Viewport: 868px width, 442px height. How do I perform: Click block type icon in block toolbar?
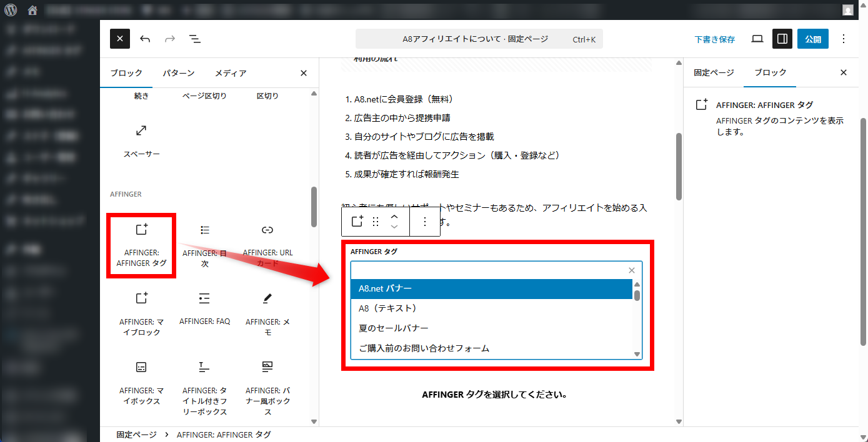pyautogui.click(x=357, y=222)
